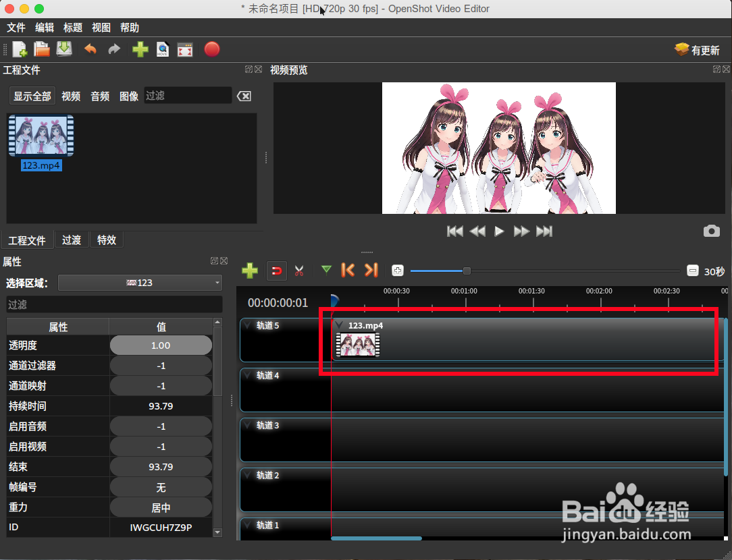732x560 pixels.
Task: Create a new project with toolbar icon
Action: coord(20,49)
